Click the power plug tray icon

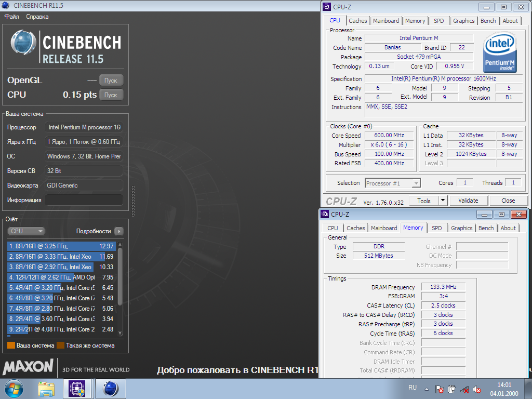451,389
